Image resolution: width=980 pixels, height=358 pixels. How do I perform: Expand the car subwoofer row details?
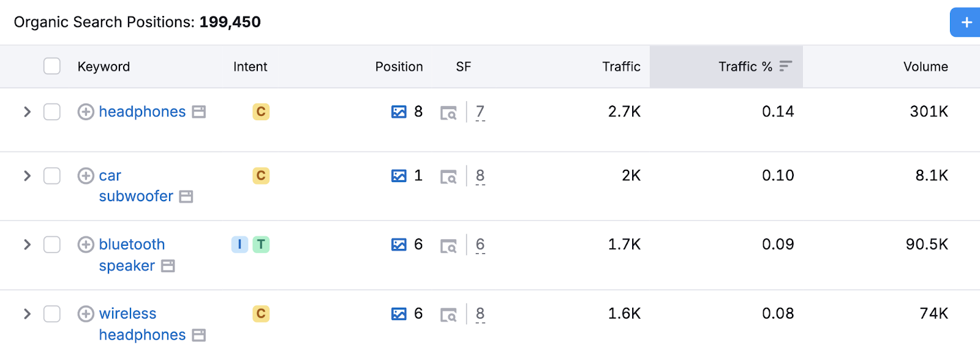click(x=27, y=176)
